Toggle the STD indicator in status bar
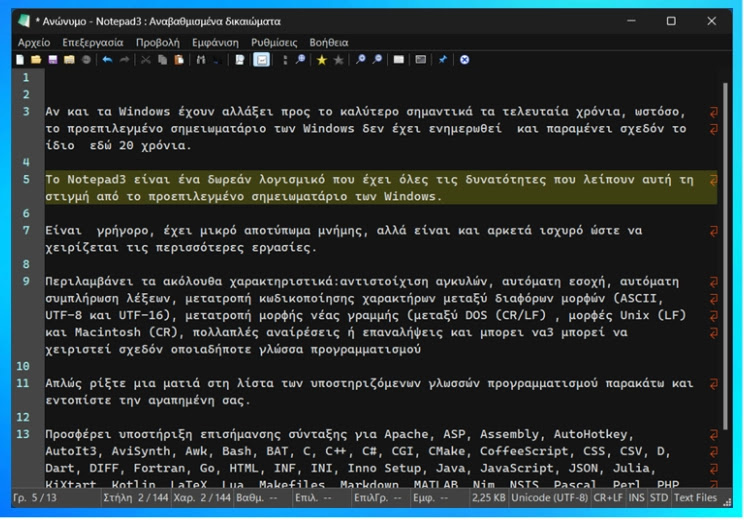The height and width of the screenshot is (520, 744). coord(659,498)
